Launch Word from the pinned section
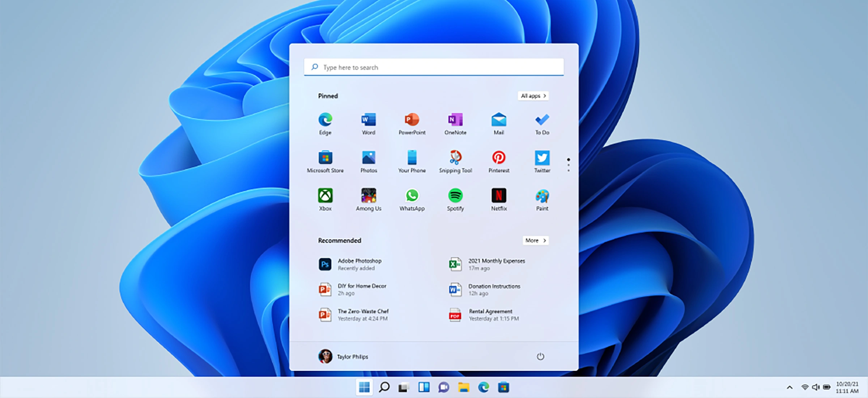Image resolution: width=868 pixels, height=398 pixels. tap(369, 124)
